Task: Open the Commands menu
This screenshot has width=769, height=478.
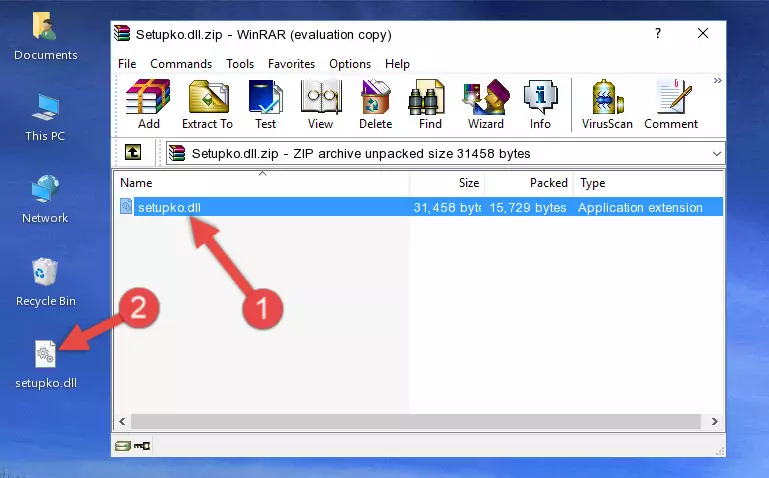Action: click(181, 64)
